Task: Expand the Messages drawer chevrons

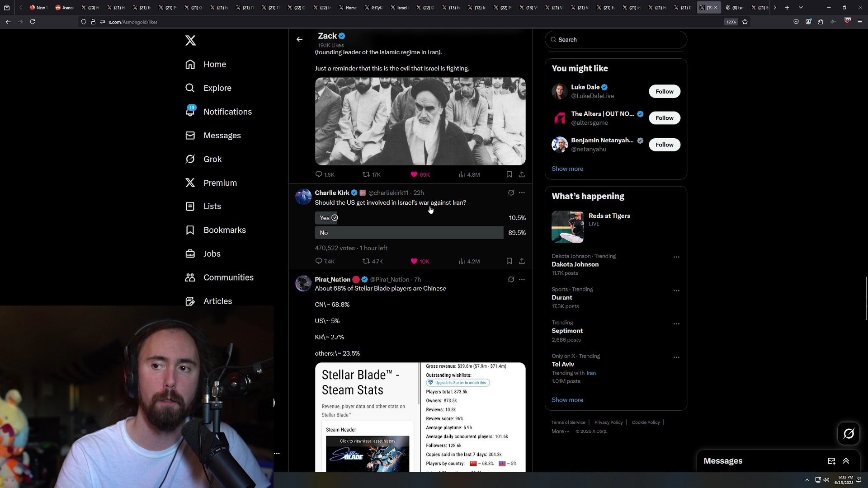Action: (846, 461)
